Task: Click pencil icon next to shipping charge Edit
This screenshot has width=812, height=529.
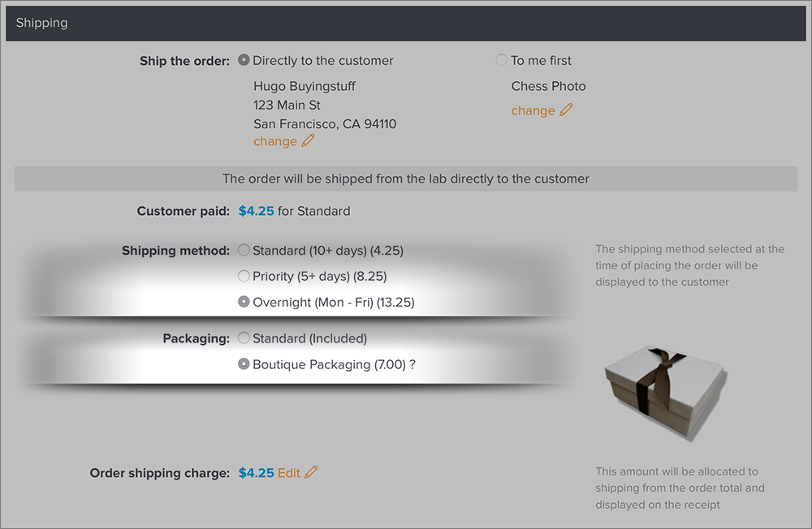Action: click(x=311, y=472)
